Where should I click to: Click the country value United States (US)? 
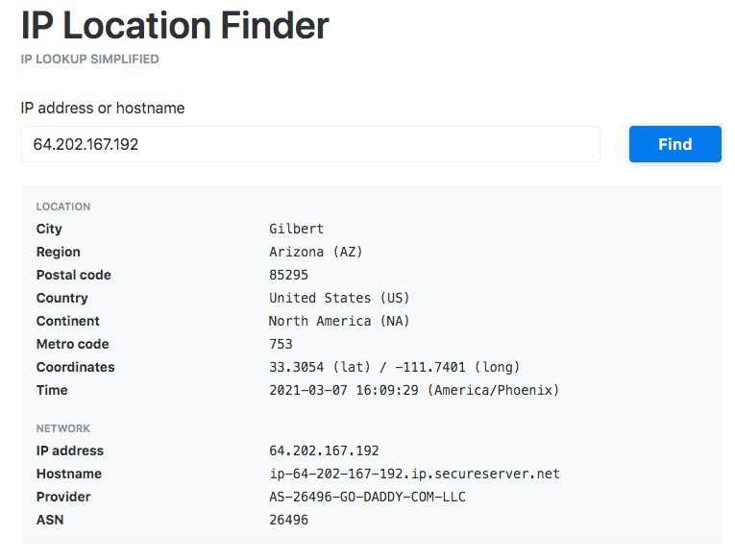(x=339, y=298)
